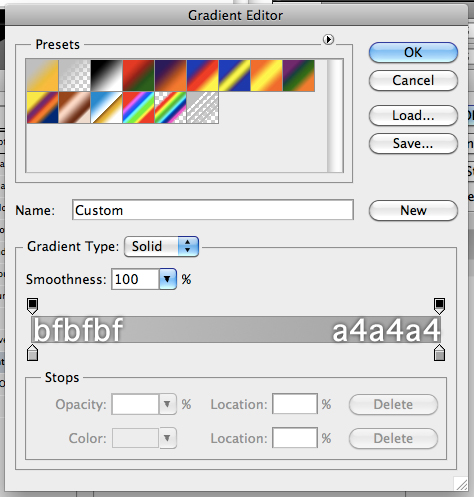Click the OK button

(413, 52)
